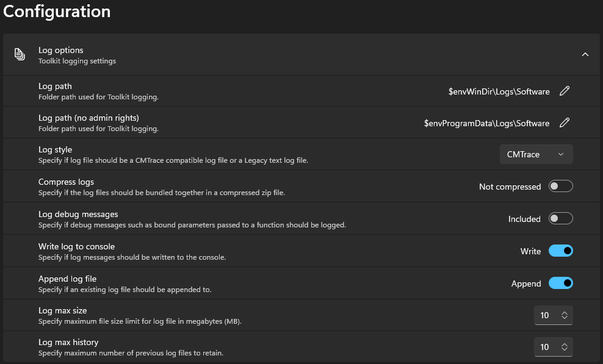Click the Configuration page heading
Image resolution: width=603 pixels, height=364 pixels.
click(56, 11)
